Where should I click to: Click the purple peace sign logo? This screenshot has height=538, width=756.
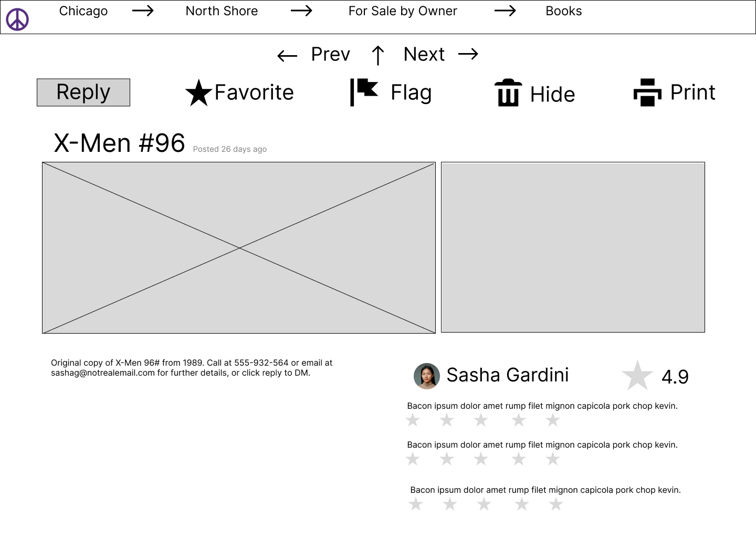click(x=17, y=19)
